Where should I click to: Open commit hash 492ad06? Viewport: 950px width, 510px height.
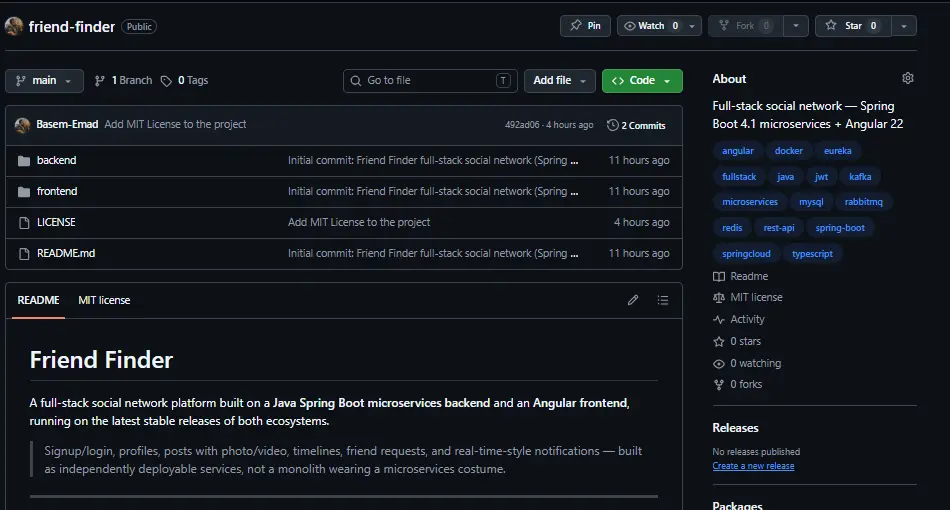(522, 125)
